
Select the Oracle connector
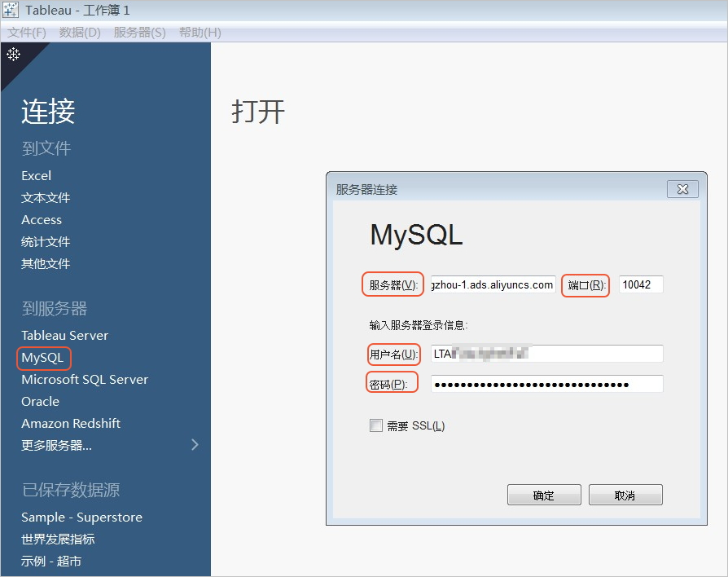41,402
